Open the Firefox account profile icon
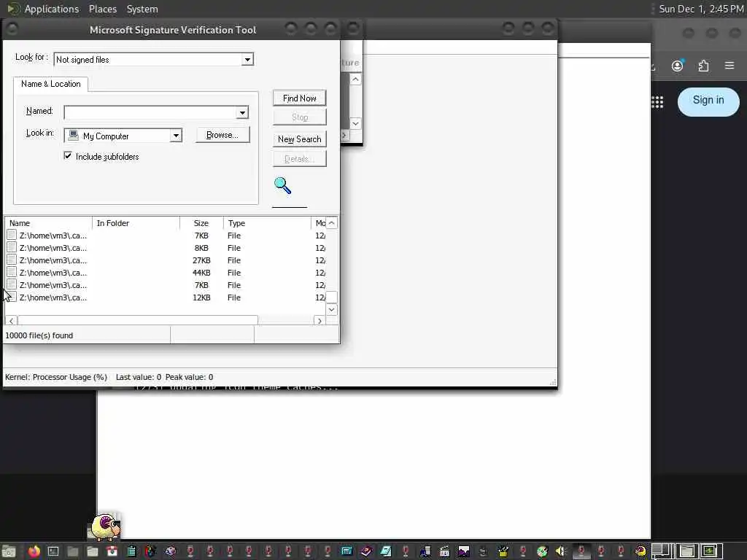 click(x=678, y=66)
